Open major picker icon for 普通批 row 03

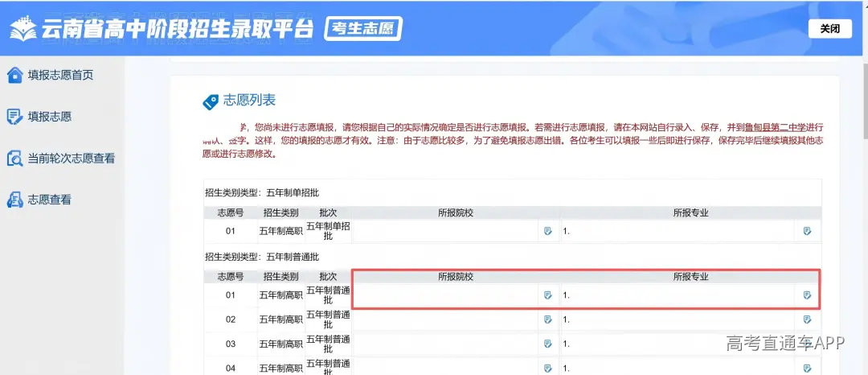(x=807, y=344)
